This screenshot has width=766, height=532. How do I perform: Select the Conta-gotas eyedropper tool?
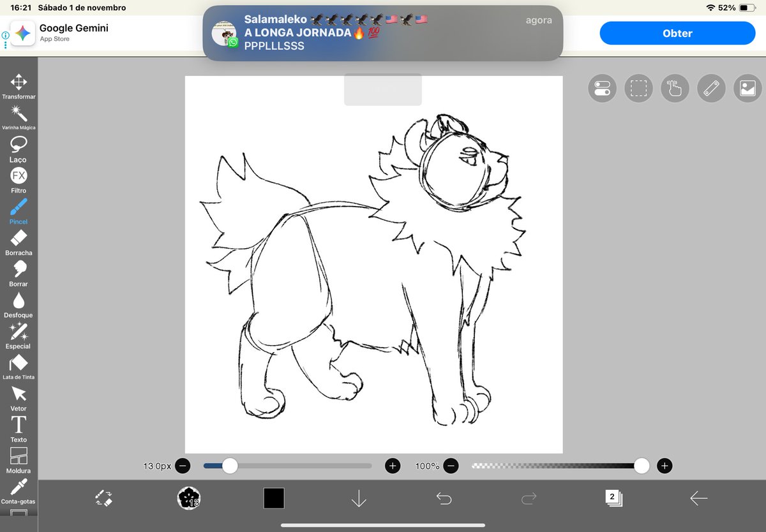pyautogui.click(x=18, y=487)
